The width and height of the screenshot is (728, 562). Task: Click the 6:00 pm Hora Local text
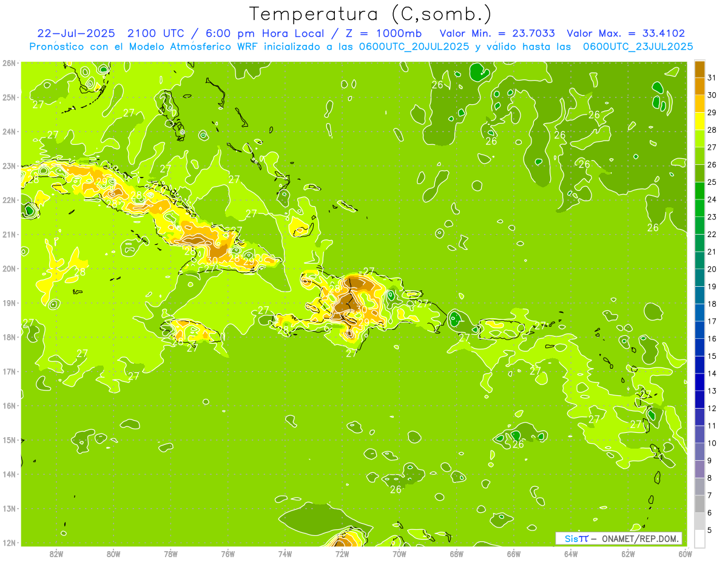pyautogui.click(x=262, y=33)
